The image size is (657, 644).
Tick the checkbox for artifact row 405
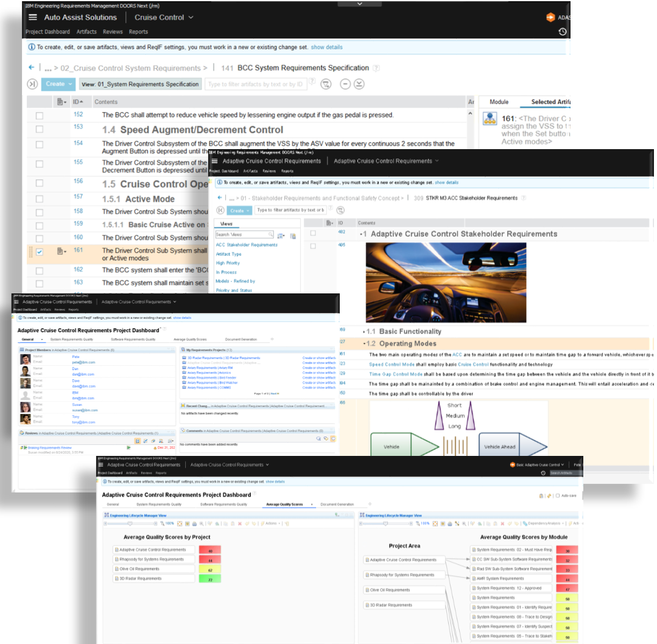point(313,246)
